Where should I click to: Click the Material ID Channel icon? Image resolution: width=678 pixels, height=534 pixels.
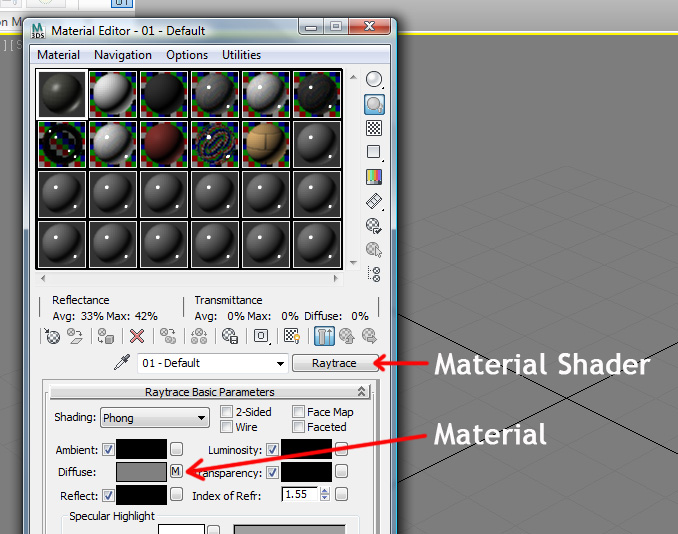[x=261, y=336]
